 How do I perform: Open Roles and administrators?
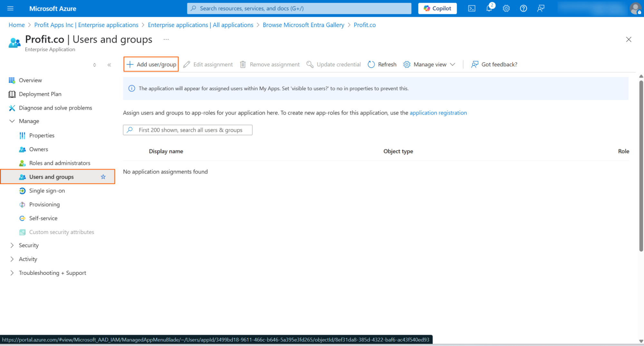click(60, 163)
